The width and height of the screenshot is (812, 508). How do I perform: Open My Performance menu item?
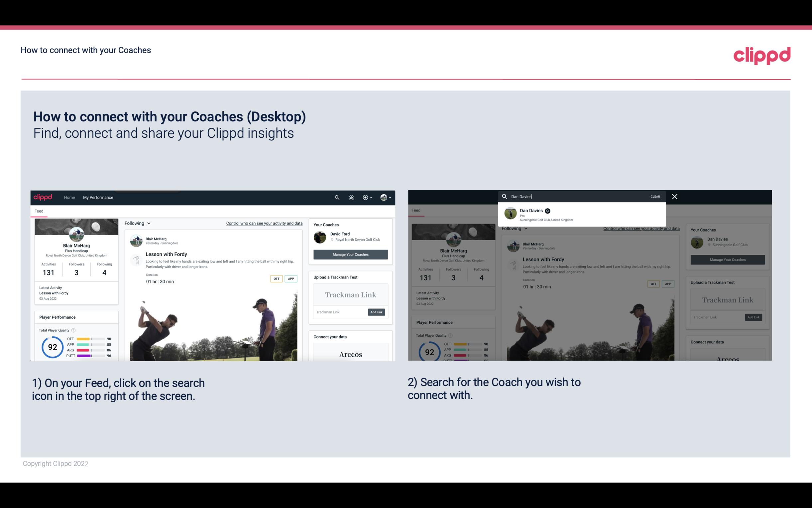(98, 197)
